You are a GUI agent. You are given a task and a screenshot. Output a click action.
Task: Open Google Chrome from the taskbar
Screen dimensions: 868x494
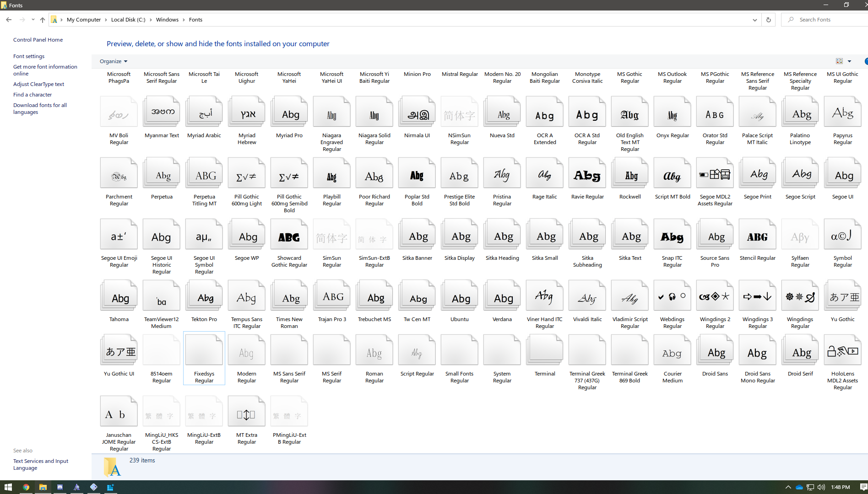26,487
